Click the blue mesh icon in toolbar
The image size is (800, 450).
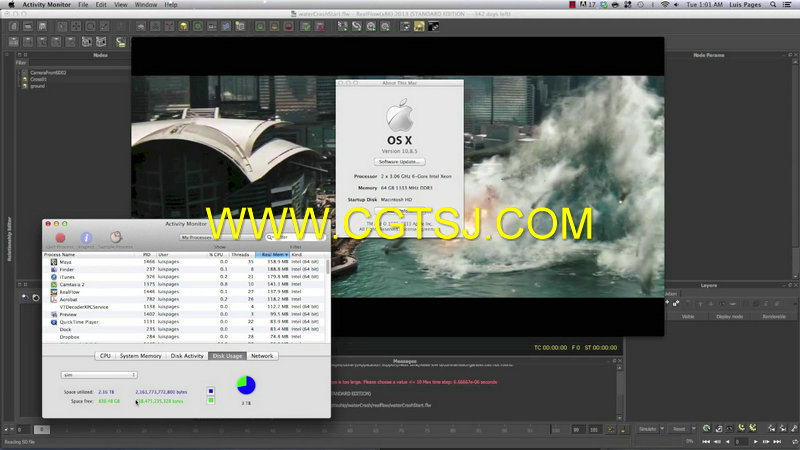pos(226,26)
